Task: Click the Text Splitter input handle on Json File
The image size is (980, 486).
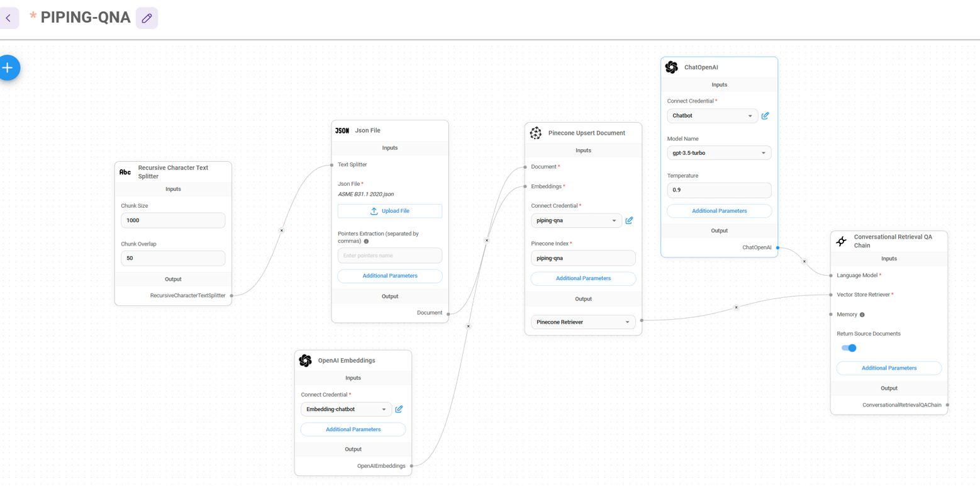Action: point(331,164)
